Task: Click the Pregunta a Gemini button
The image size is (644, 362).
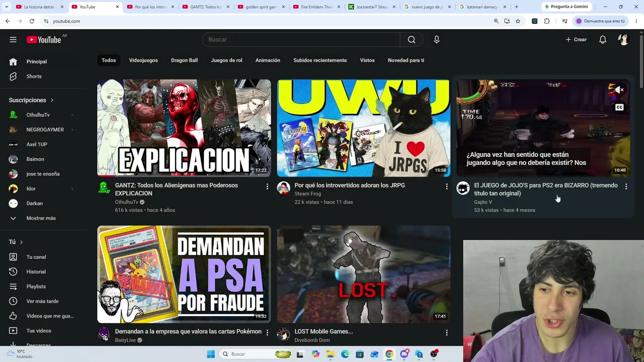Action: [566, 7]
